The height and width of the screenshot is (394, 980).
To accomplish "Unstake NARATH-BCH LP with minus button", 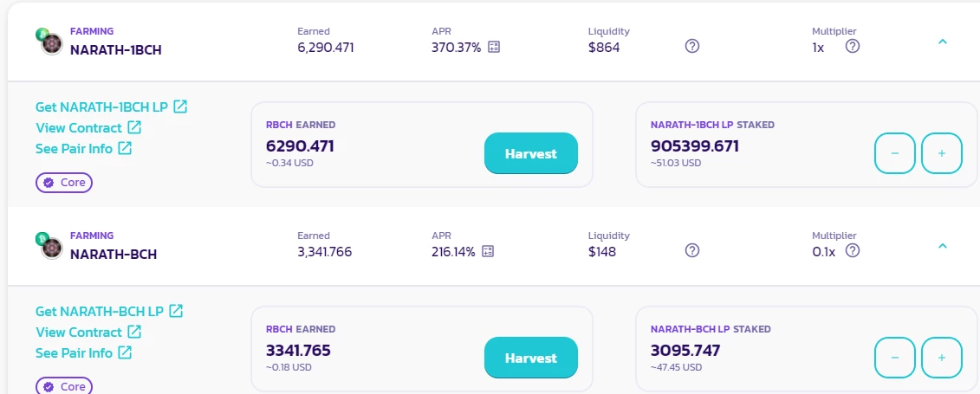I will [894, 358].
